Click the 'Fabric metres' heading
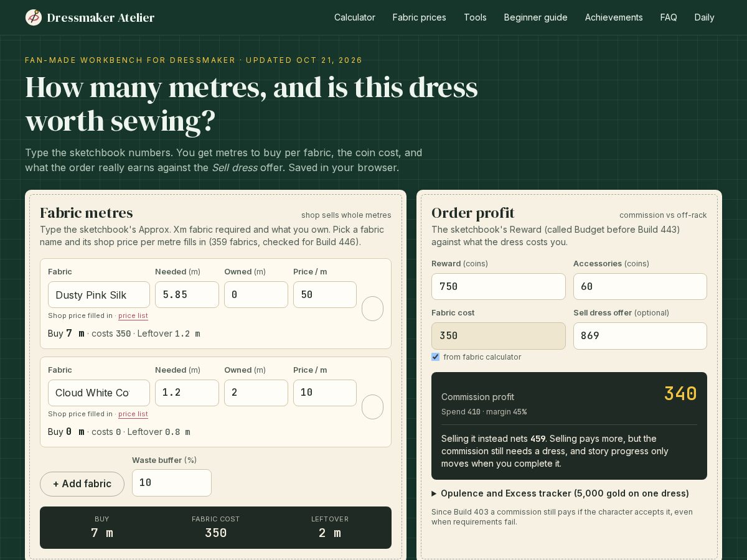Viewport: 747px width, 560px height. (x=87, y=213)
